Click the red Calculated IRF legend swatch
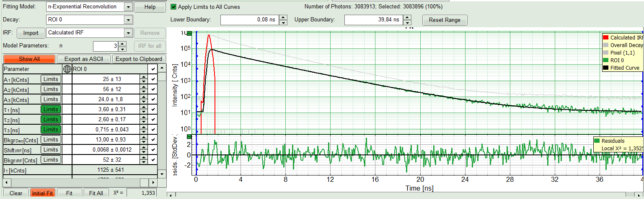The width and height of the screenshot is (644, 199). point(605,38)
